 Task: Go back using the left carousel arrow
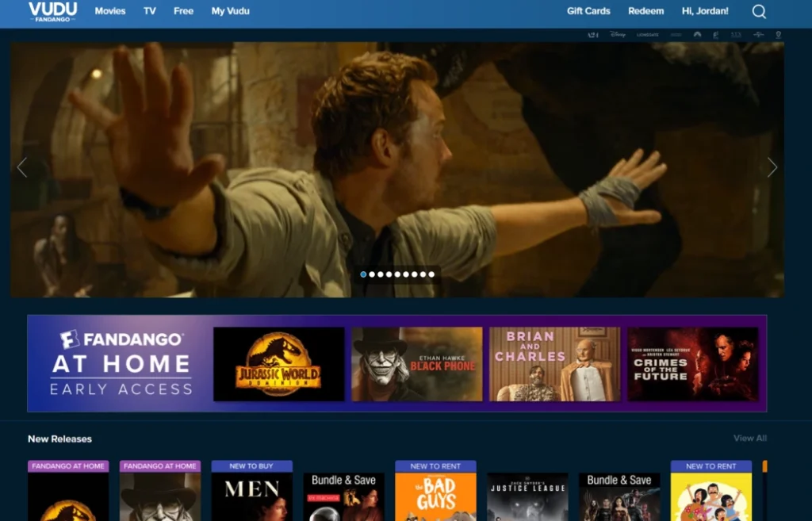tap(23, 167)
